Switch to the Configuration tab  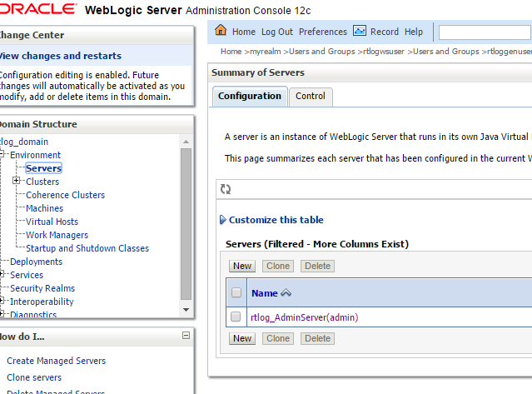[x=250, y=96]
